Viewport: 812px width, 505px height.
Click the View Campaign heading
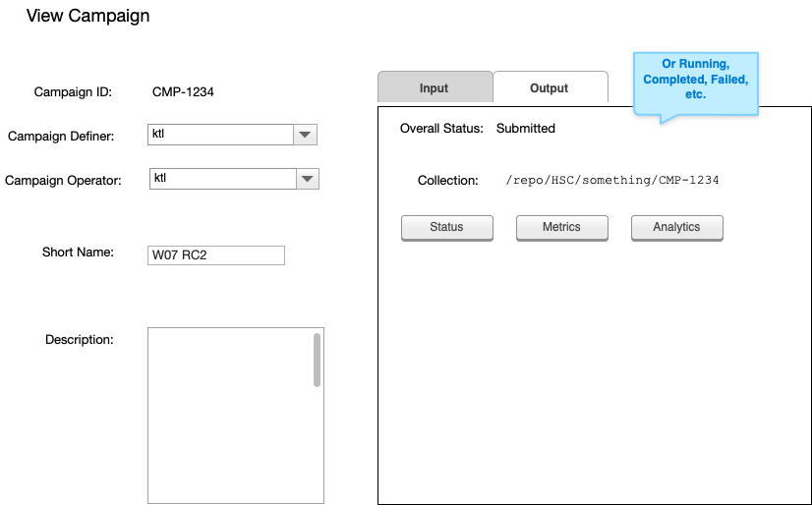point(88,16)
